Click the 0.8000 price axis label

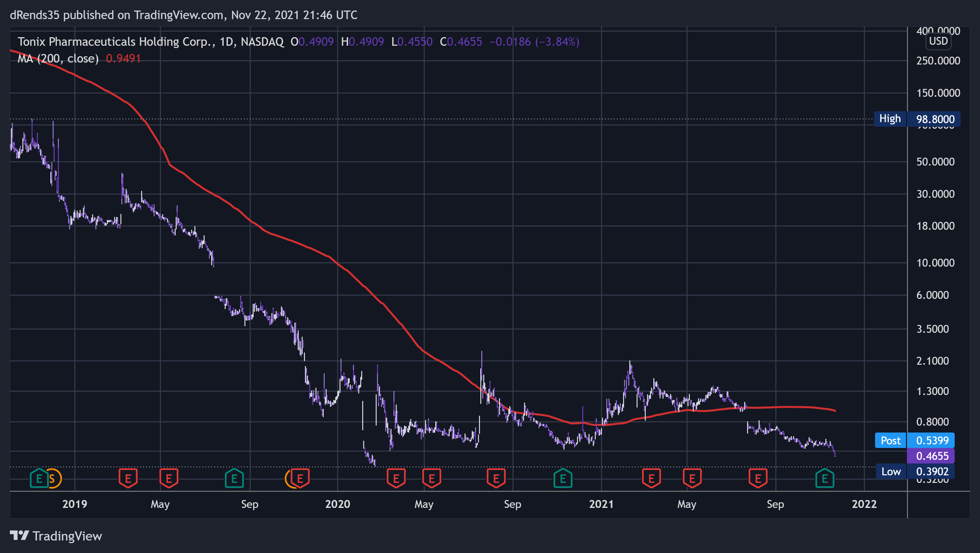point(932,422)
